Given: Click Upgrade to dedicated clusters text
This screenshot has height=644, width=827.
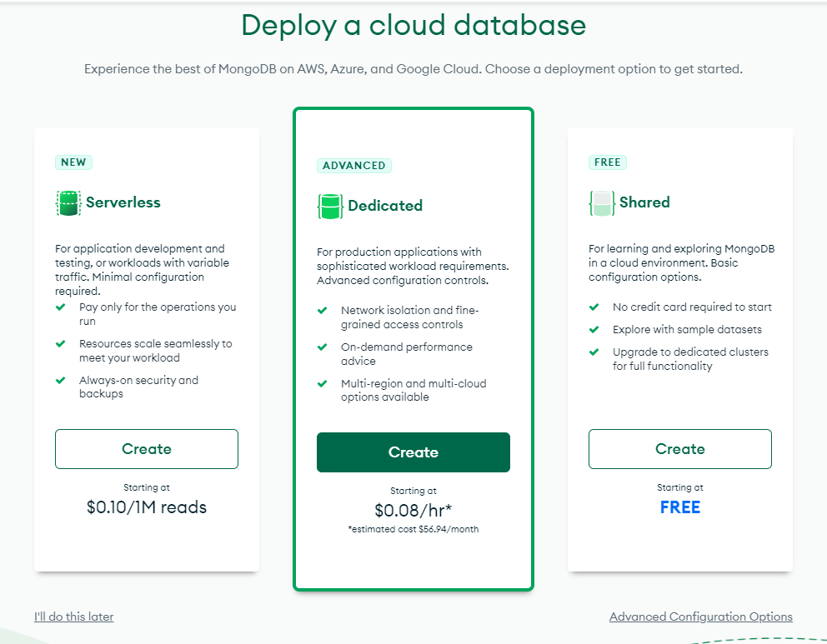Looking at the screenshot, I should (690, 358).
